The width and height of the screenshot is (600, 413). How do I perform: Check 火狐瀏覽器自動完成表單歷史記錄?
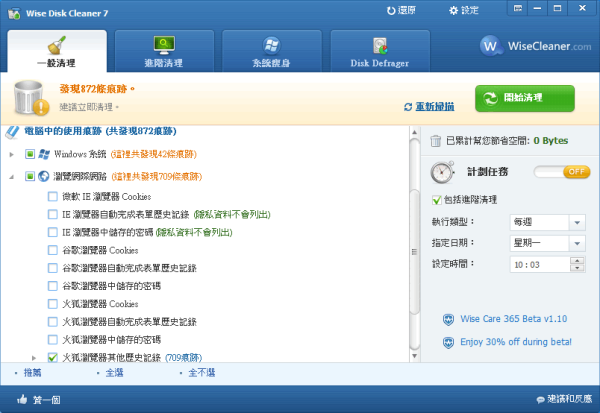[x=53, y=322]
